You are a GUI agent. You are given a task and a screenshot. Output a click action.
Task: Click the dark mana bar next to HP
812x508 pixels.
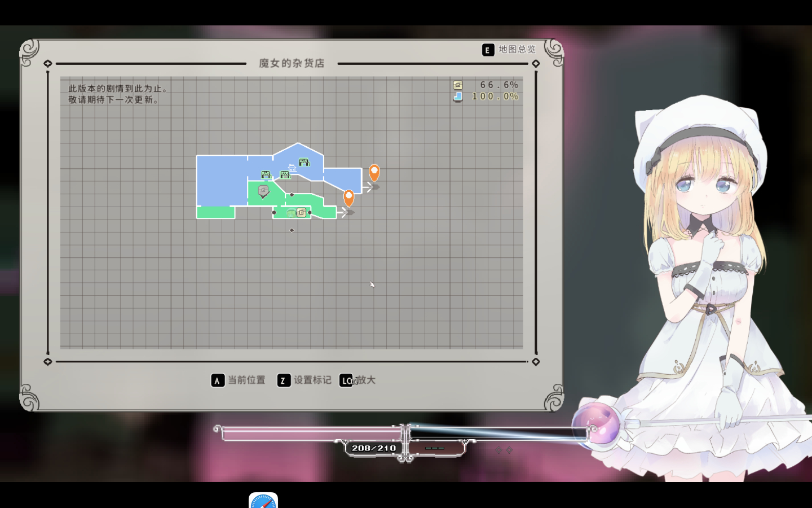click(498, 433)
